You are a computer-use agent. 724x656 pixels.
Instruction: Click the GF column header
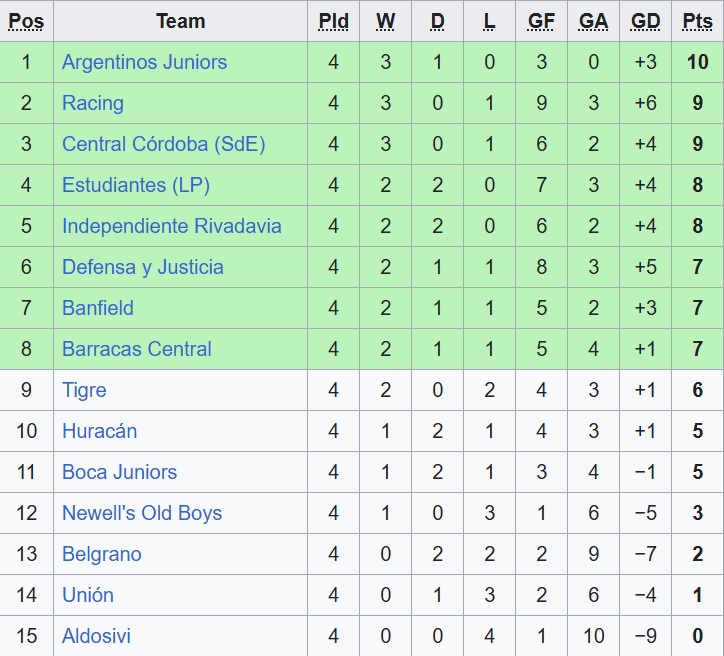[x=541, y=21]
